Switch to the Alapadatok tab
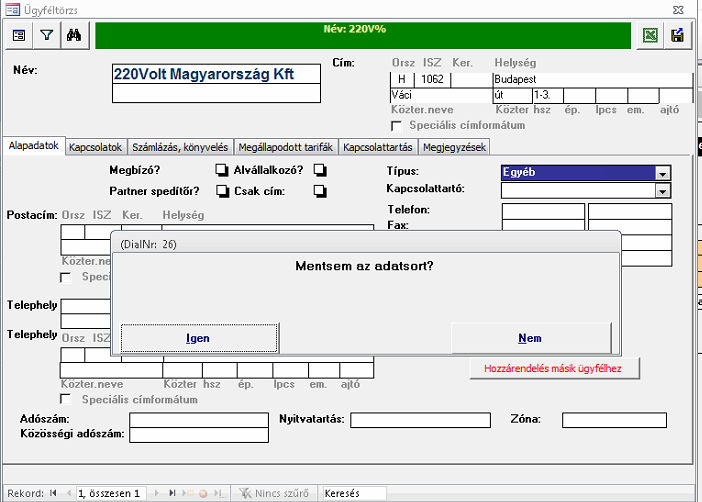The width and height of the screenshot is (702, 502). point(34,146)
